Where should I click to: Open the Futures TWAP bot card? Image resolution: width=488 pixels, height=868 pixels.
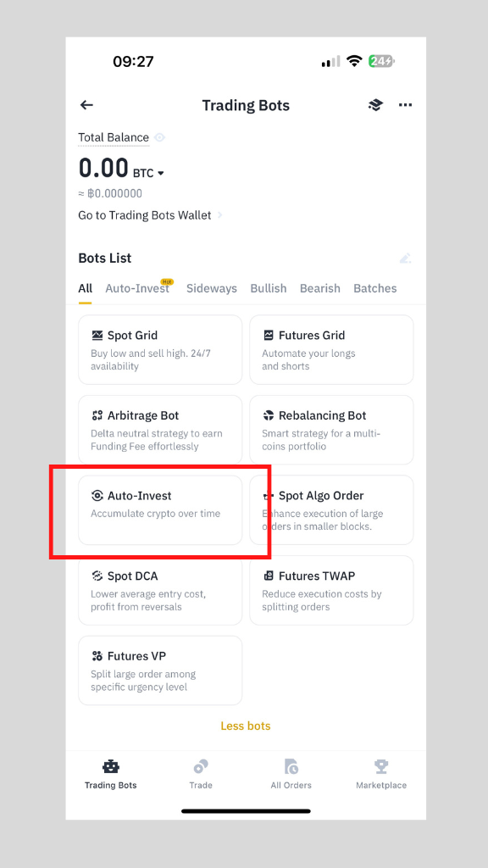click(x=331, y=590)
